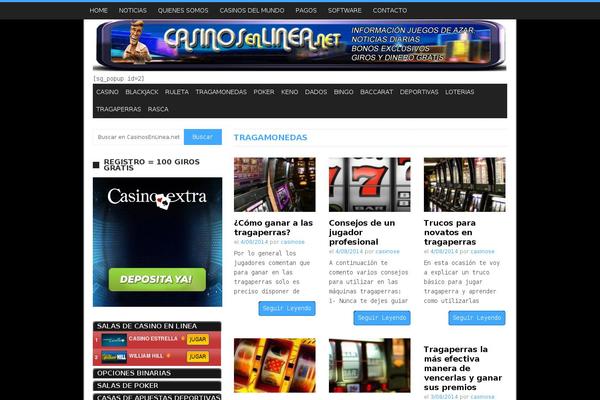Open the dark slot machine thumbnail in second row
Viewport: 600px width, 400px height.
coord(370,366)
